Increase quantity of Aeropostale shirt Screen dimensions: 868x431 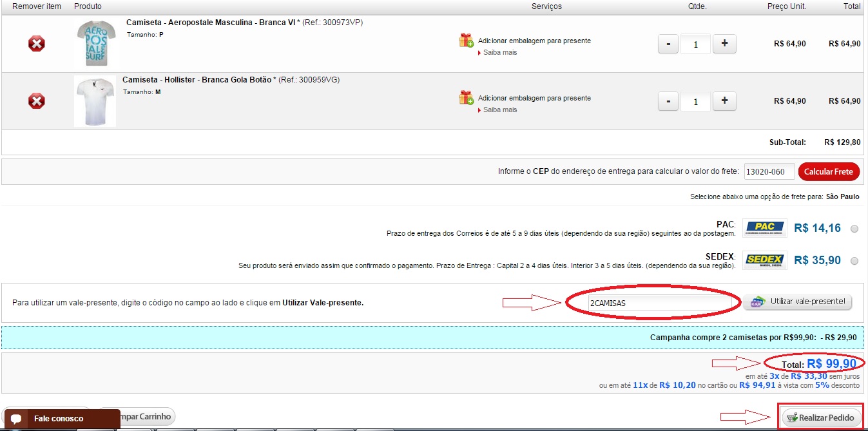[724, 44]
